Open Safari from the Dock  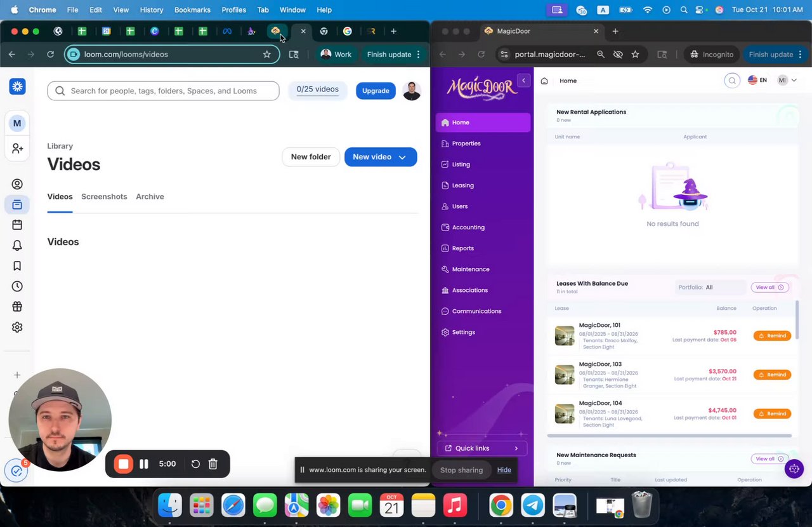(x=233, y=505)
